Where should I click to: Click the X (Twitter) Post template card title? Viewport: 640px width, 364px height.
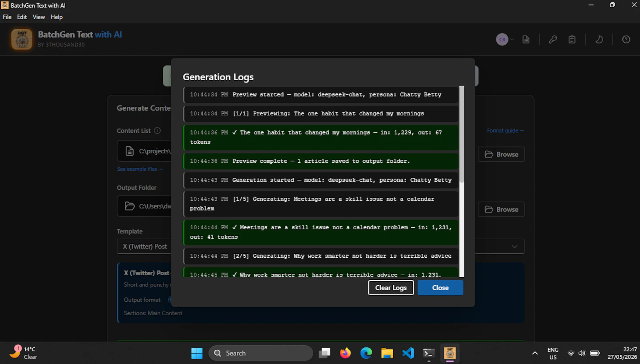(x=146, y=273)
